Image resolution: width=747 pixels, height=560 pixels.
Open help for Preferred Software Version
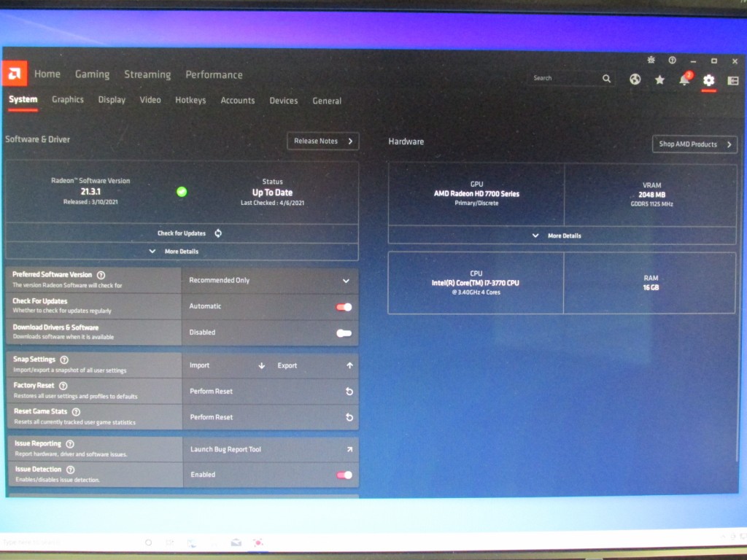point(101,275)
